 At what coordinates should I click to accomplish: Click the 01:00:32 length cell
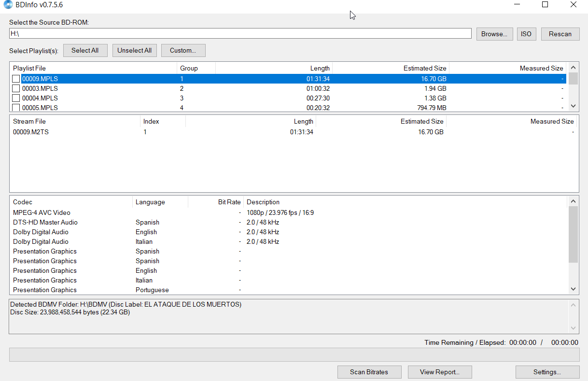[318, 88]
